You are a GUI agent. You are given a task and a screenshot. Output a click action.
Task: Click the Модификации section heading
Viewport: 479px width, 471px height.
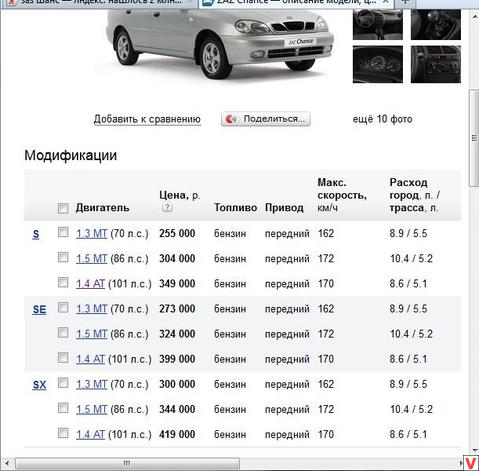click(71, 156)
